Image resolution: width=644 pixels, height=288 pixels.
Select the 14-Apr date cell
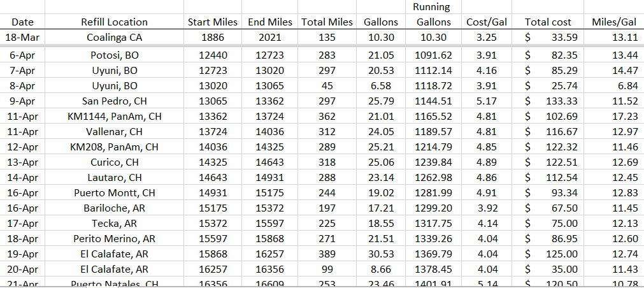(x=23, y=178)
